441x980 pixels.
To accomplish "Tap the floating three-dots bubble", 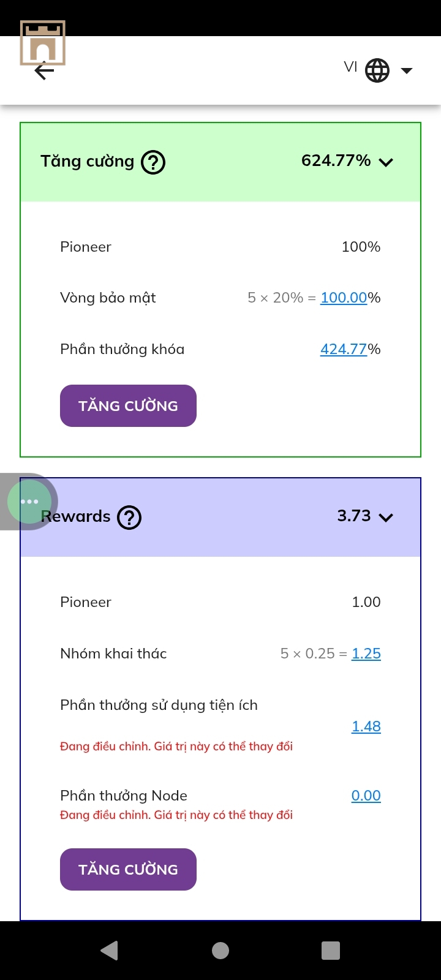I will point(29,502).
